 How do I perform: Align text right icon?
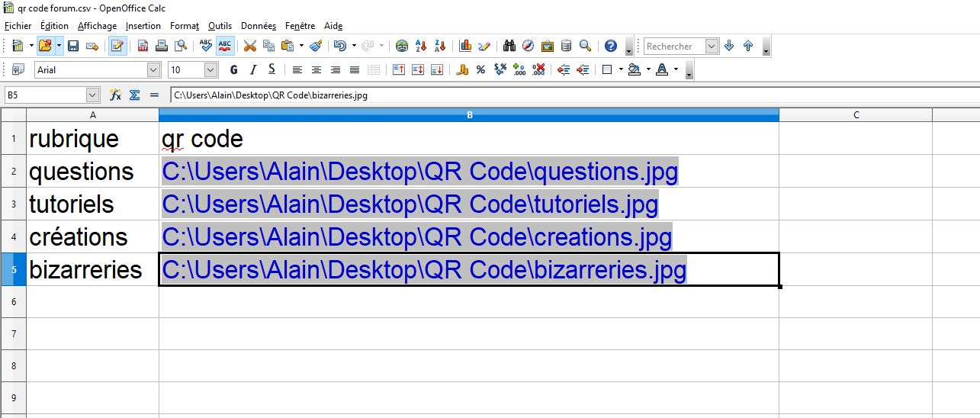(336, 69)
